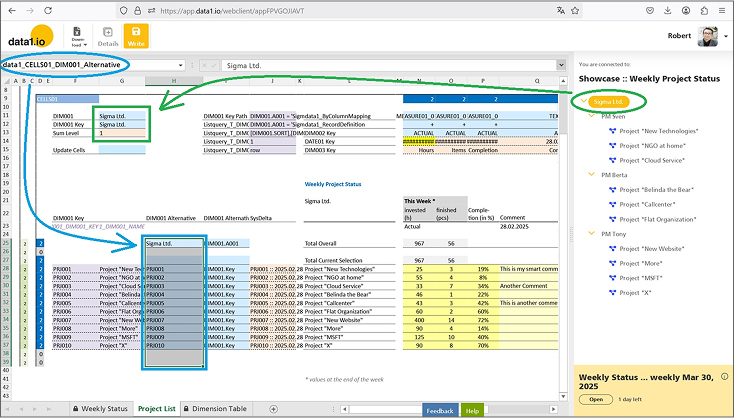The width and height of the screenshot is (734, 418).
Task: Select PM Sven in the tree
Action: pos(613,117)
